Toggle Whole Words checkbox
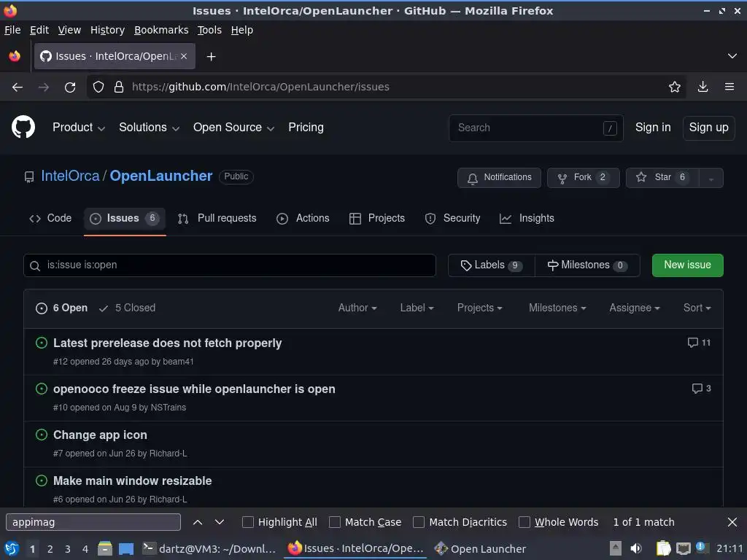Image resolution: width=747 pixels, height=560 pixels. pyautogui.click(x=524, y=522)
